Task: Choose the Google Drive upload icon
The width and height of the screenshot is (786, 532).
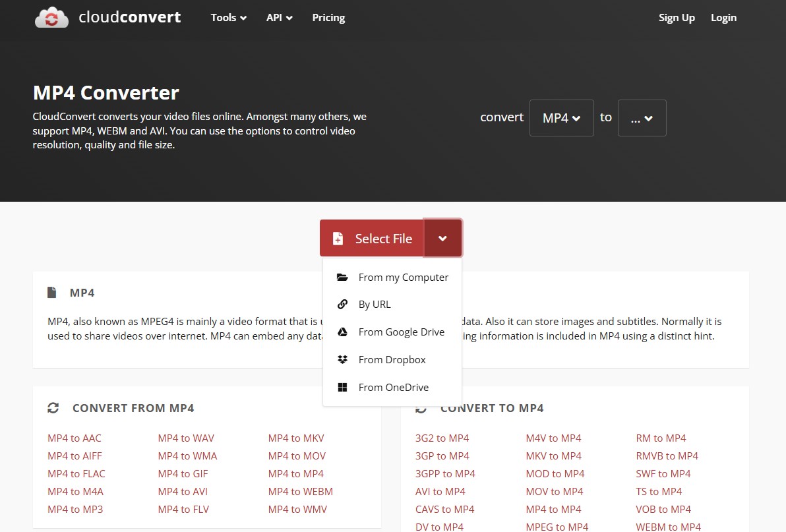Action: click(x=342, y=332)
